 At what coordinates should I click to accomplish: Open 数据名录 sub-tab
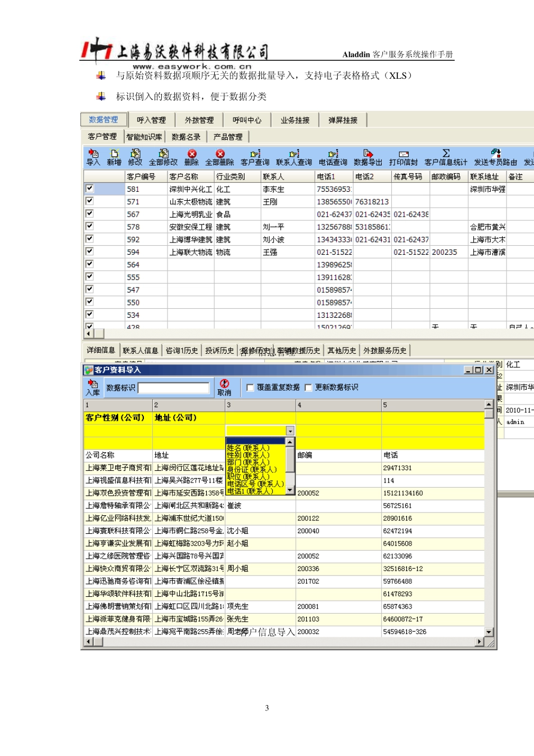(x=186, y=137)
